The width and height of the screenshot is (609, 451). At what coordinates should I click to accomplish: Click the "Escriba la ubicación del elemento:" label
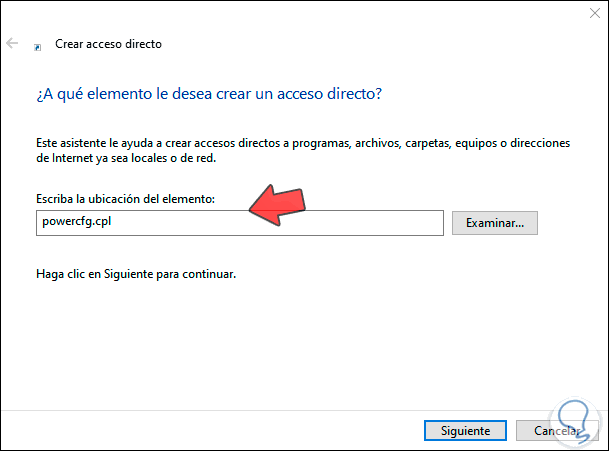(131, 200)
